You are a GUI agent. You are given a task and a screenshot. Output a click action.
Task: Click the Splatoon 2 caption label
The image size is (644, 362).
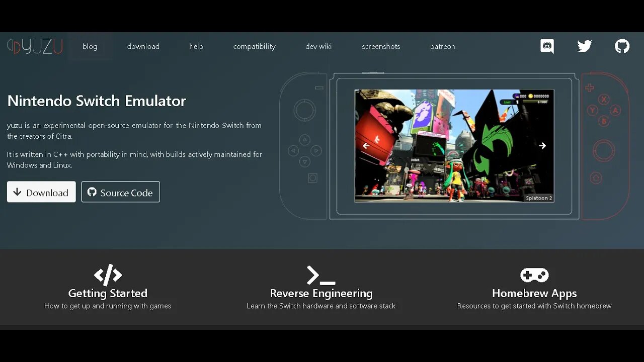tap(539, 198)
